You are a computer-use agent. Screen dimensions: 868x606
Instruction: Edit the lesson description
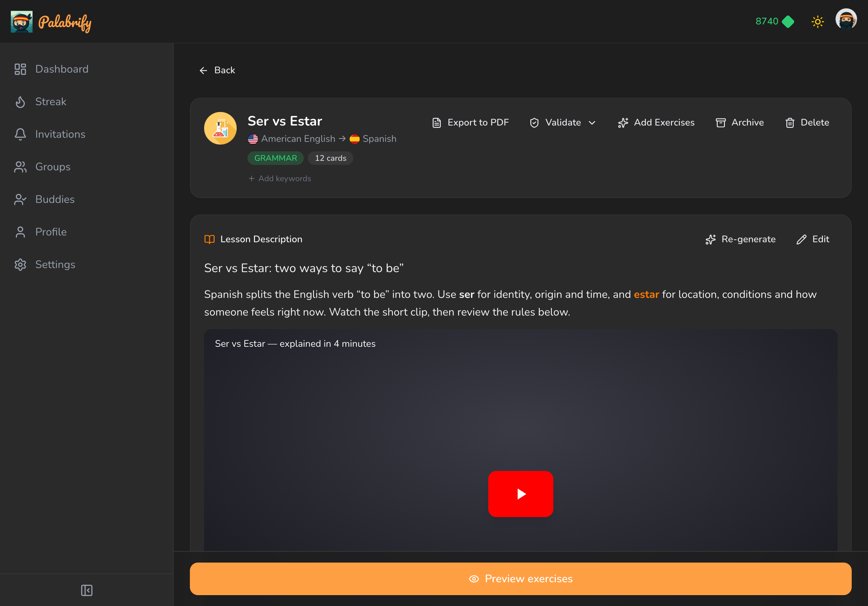tap(812, 240)
